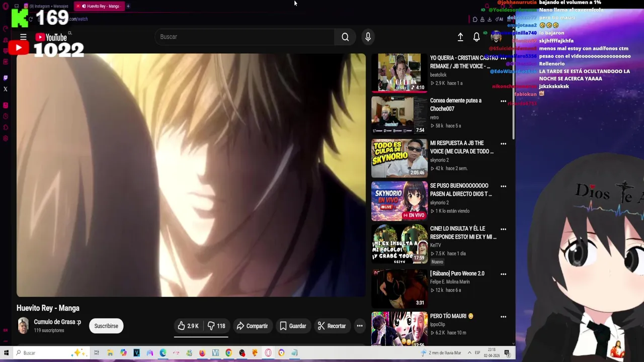Open Corxea demente putea a Choche007 thumbnail

coord(399,115)
